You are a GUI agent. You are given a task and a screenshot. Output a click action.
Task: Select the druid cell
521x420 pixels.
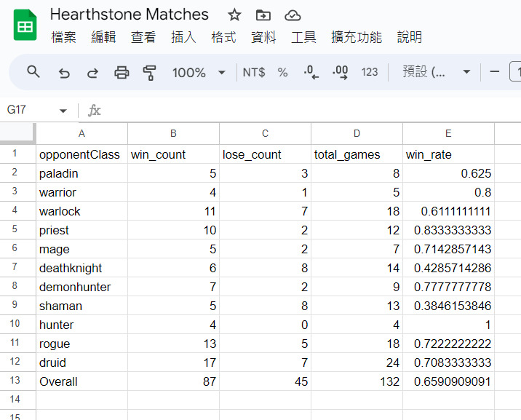[81, 362]
